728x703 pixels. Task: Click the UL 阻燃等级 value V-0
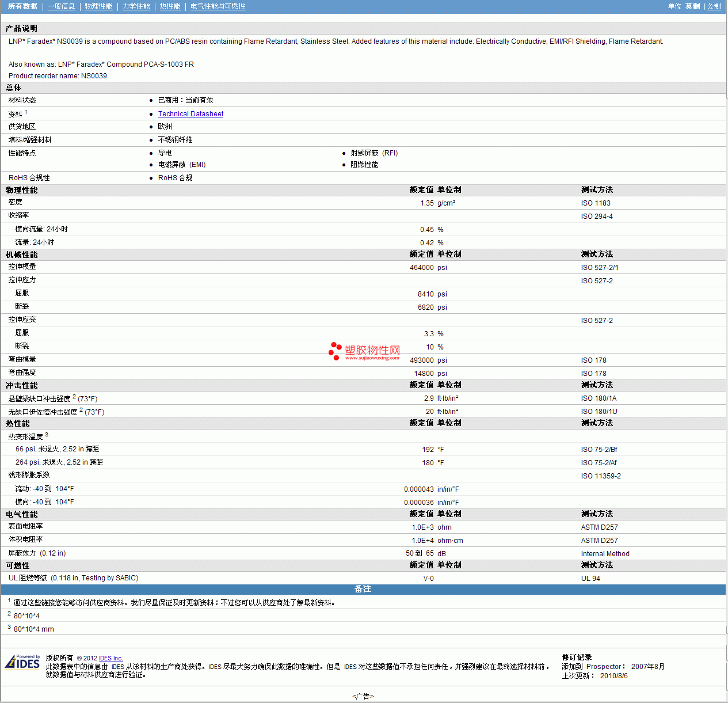coord(429,579)
